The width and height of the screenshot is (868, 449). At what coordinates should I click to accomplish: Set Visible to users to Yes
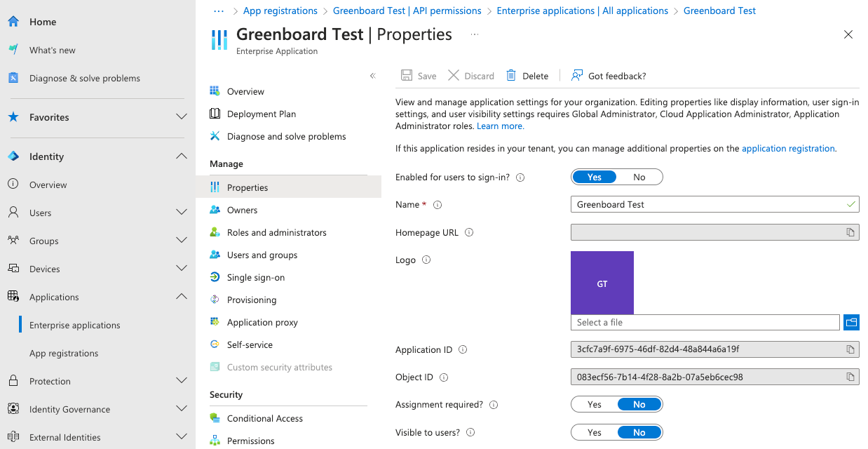tap(595, 432)
